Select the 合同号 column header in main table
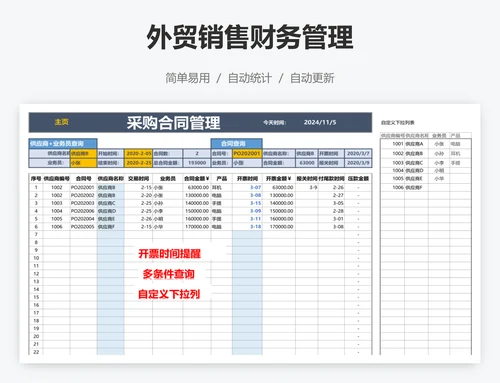The image size is (500, 383). (83, 179)
